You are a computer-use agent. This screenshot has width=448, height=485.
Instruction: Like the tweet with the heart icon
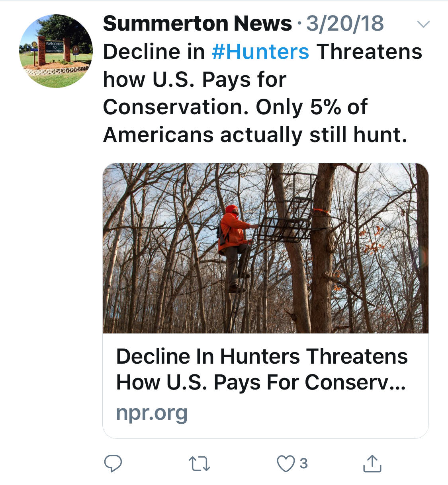click(286, 464)
